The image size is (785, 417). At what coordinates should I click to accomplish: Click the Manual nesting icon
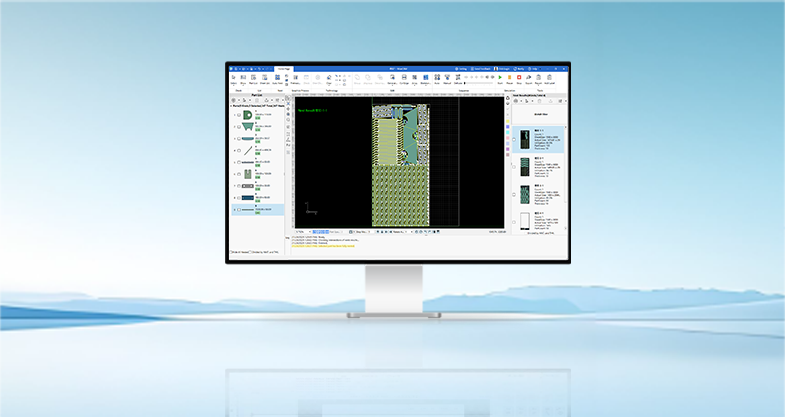[x=448, y=78]
